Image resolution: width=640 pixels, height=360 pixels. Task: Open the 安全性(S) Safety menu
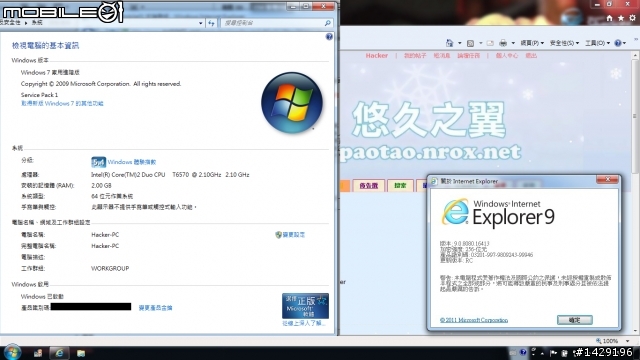(564, 43)
